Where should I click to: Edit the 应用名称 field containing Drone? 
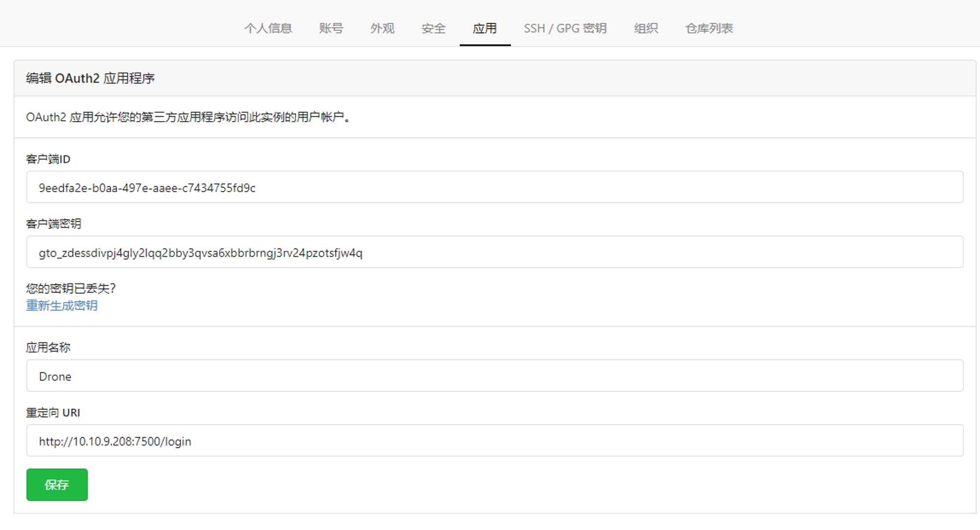coord(495,376)
